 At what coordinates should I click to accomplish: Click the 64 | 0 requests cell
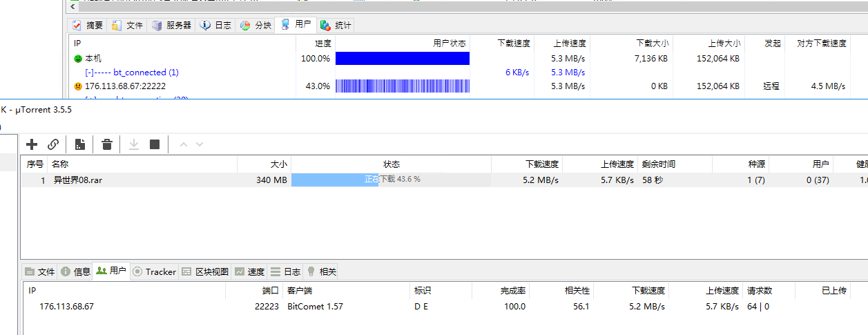[758, 306]
